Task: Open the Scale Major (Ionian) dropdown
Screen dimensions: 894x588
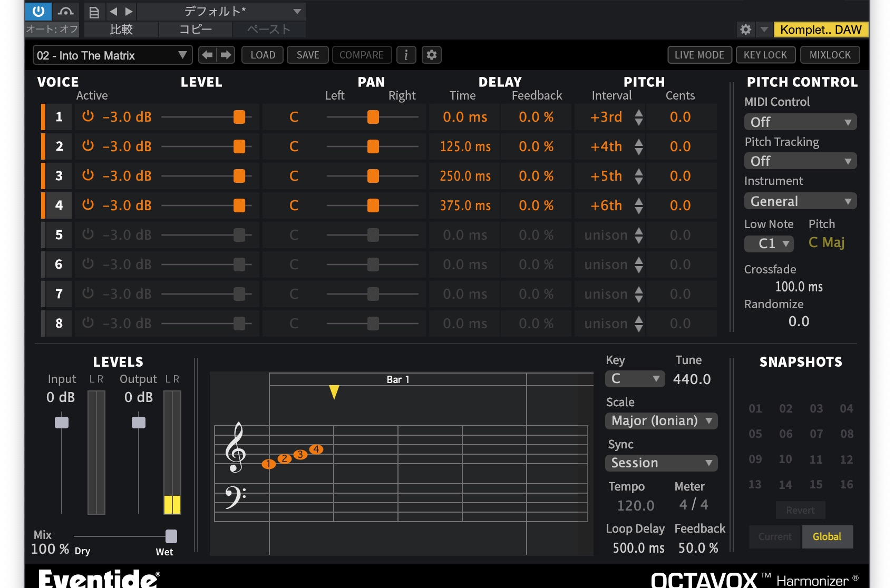Action: 661,420
